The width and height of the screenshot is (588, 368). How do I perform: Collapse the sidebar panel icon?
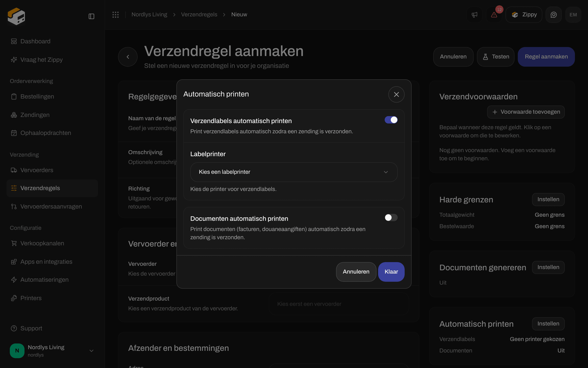pos(91,16)
